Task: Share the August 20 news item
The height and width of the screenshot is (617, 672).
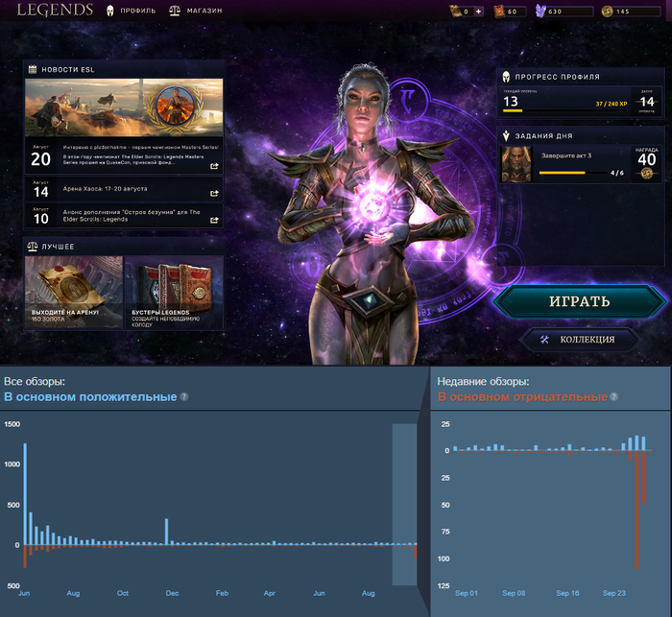Action: click(214, 166)
